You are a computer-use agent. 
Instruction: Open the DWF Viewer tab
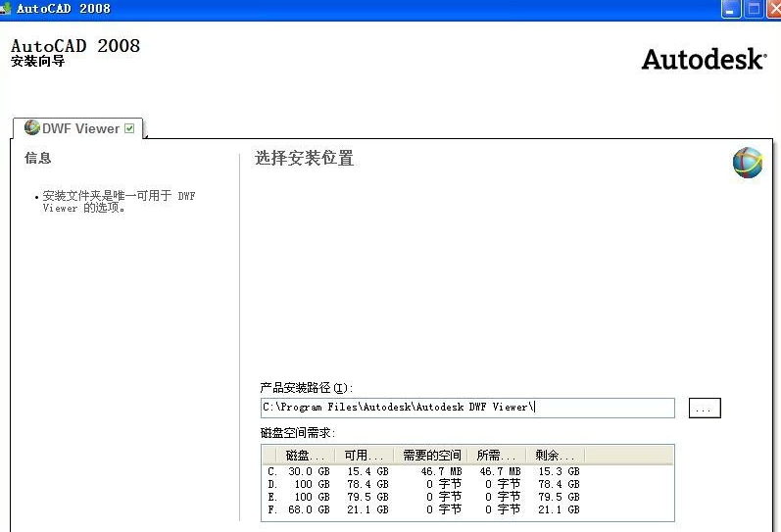tap(78, 128)
